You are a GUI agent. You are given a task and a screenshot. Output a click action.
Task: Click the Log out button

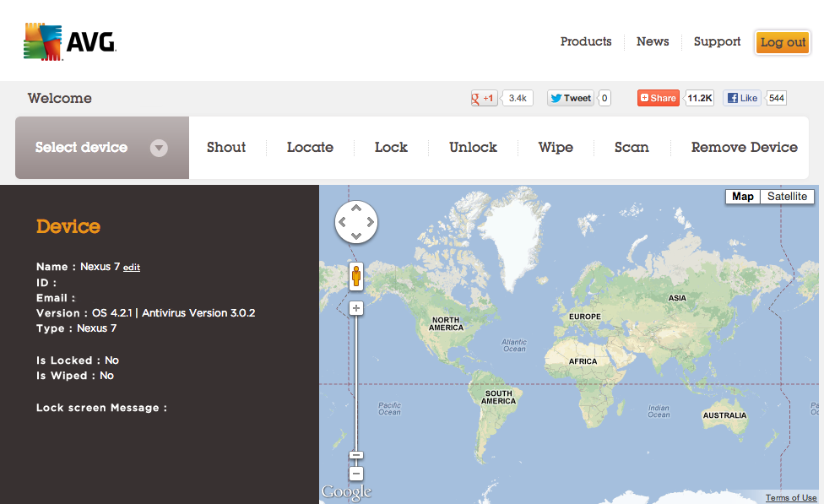point(783,42)
